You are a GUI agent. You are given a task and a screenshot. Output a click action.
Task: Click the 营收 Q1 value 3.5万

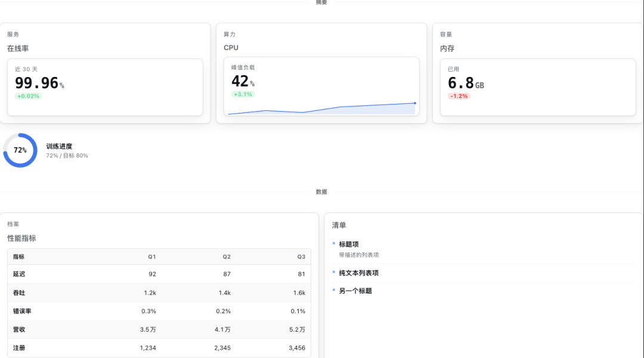(x=148, y=329)
